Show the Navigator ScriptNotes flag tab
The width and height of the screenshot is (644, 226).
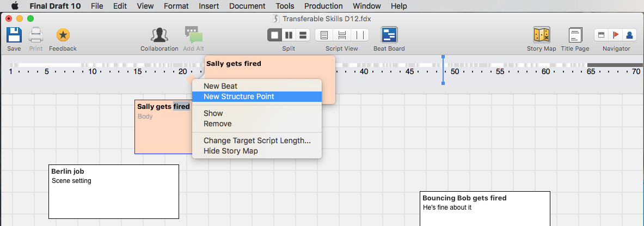[x=616, y=35]
